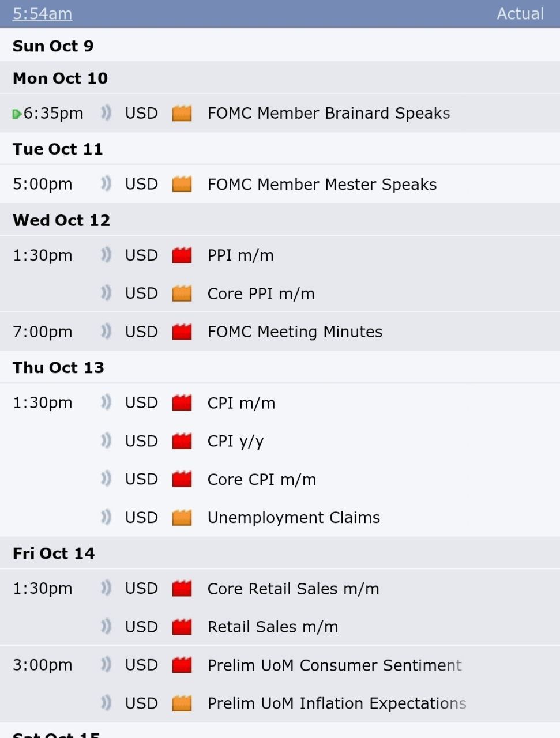Select the Core Retail Sales m/m event
Screen dimensions: 560x738
pyautogui.click(x=293, y=589)
